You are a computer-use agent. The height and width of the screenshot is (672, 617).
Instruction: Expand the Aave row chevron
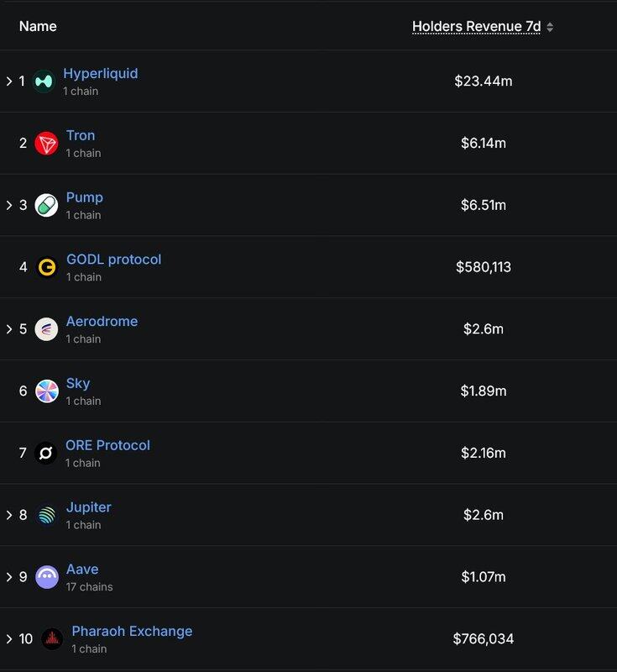point(9,577)
